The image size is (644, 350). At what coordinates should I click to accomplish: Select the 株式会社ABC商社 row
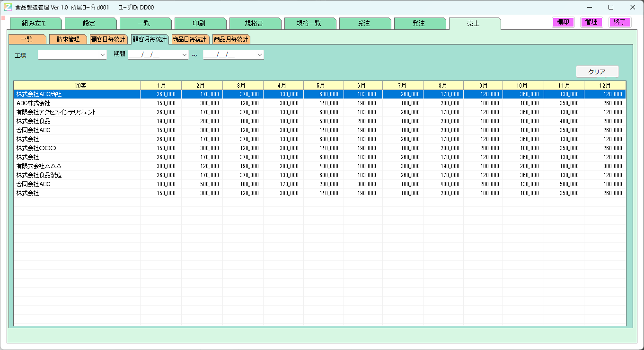point(320,94)
